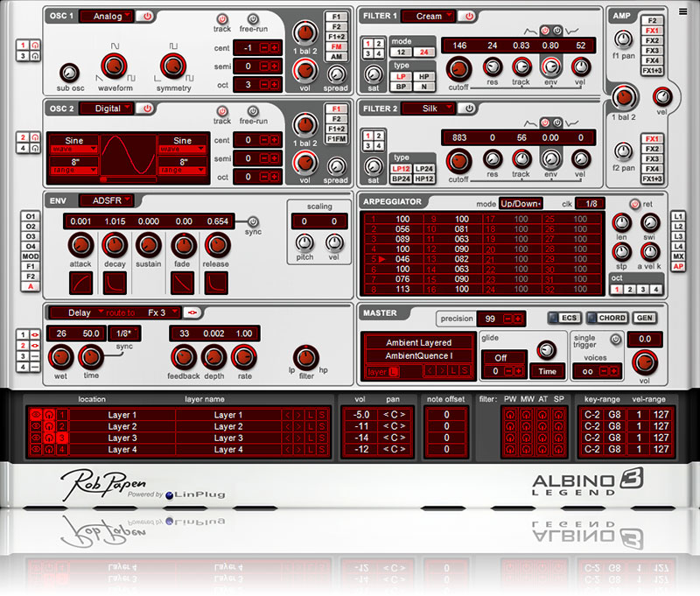Select the MX tab on right side
700x596 pixels.
[678, 256]
